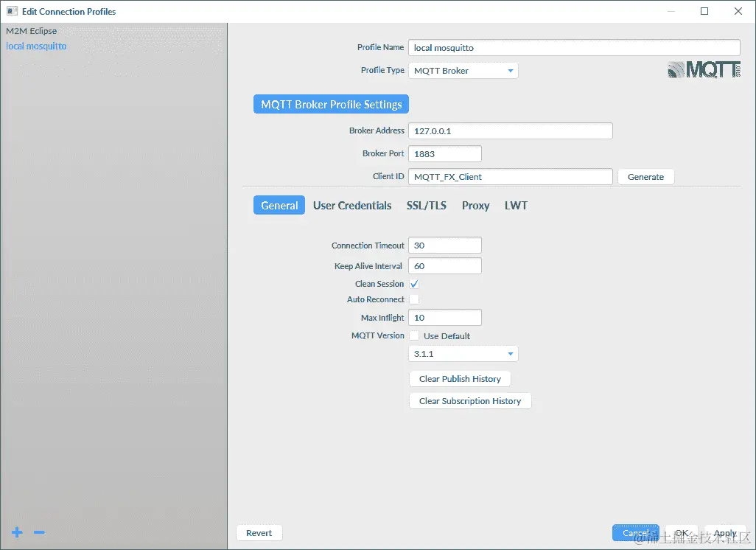Add a new connection profile with plus icon
Image resolution: width=756 pixels, height=550 pixels.
(17, 532)
